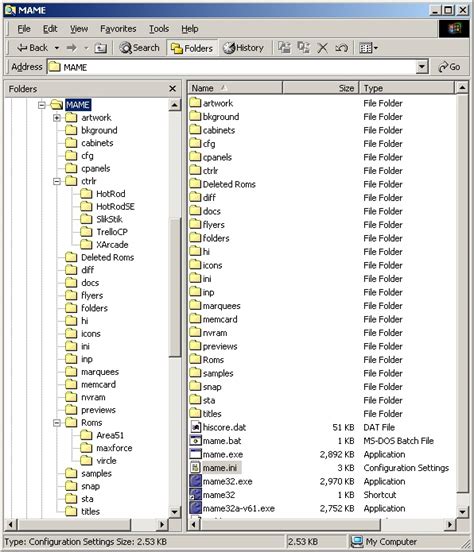Open the Help menu
Viewport: 474px width, 552px height.
tap(190, 29)
